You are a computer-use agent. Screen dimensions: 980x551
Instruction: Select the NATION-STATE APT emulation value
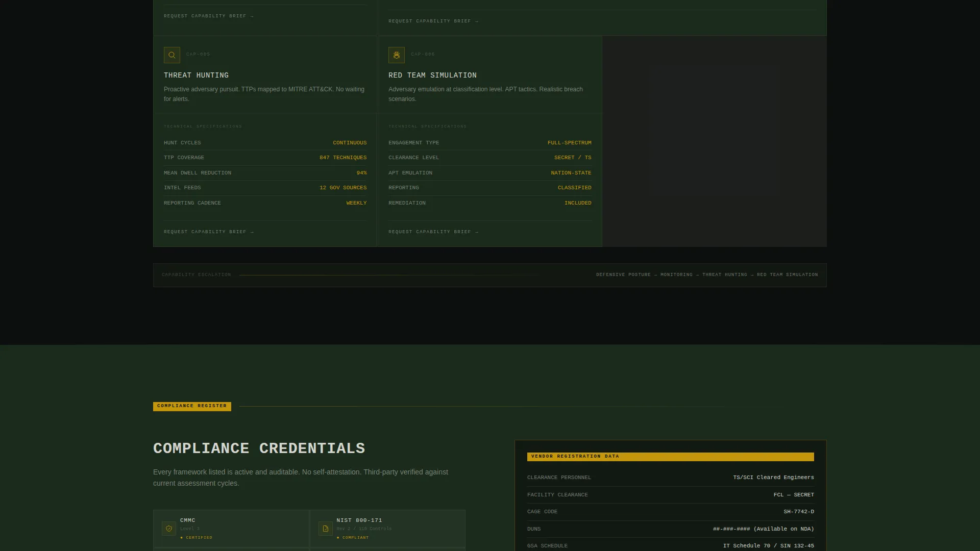(x=571, y=173)
